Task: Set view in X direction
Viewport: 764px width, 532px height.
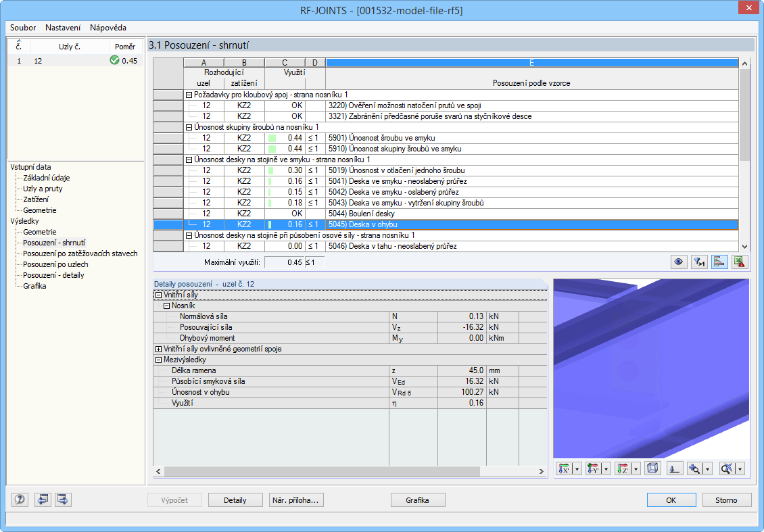Action: tap(565, 469)
